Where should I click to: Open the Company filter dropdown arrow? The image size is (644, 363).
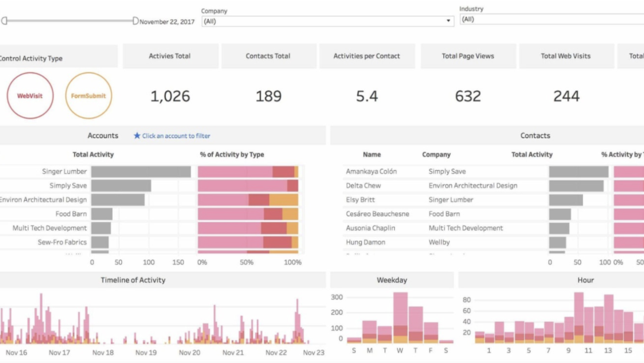point(448,21)
